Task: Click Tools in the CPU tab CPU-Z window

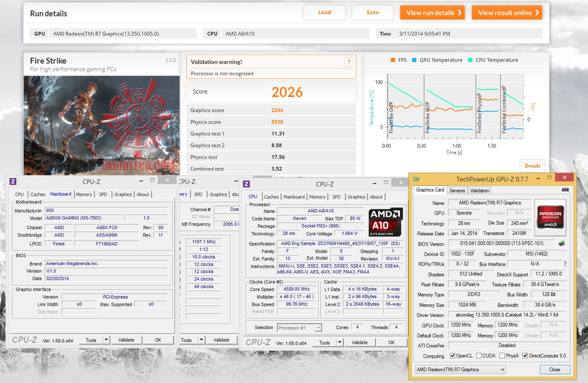Action: pos(324,342)
